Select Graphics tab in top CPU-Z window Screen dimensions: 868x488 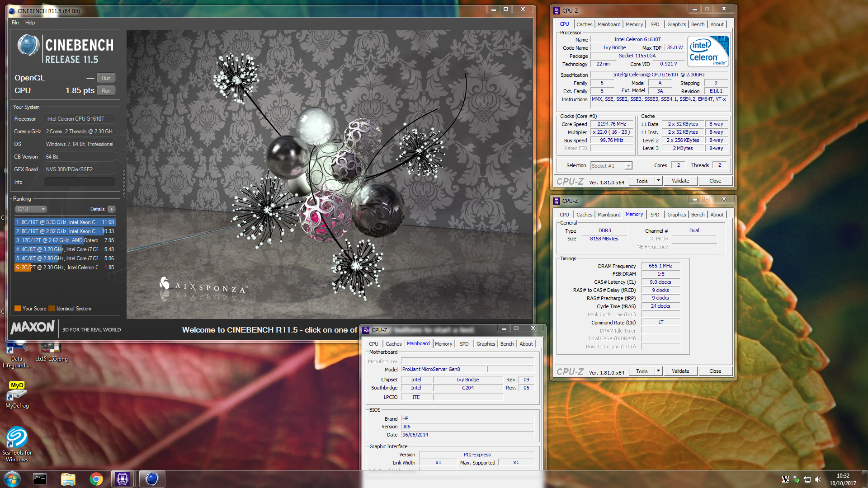point(676,24)
